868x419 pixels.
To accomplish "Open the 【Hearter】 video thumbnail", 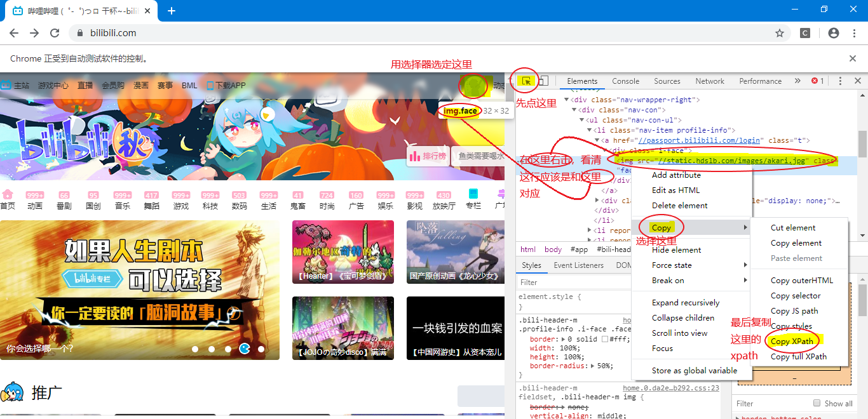I will pos(343,252).
